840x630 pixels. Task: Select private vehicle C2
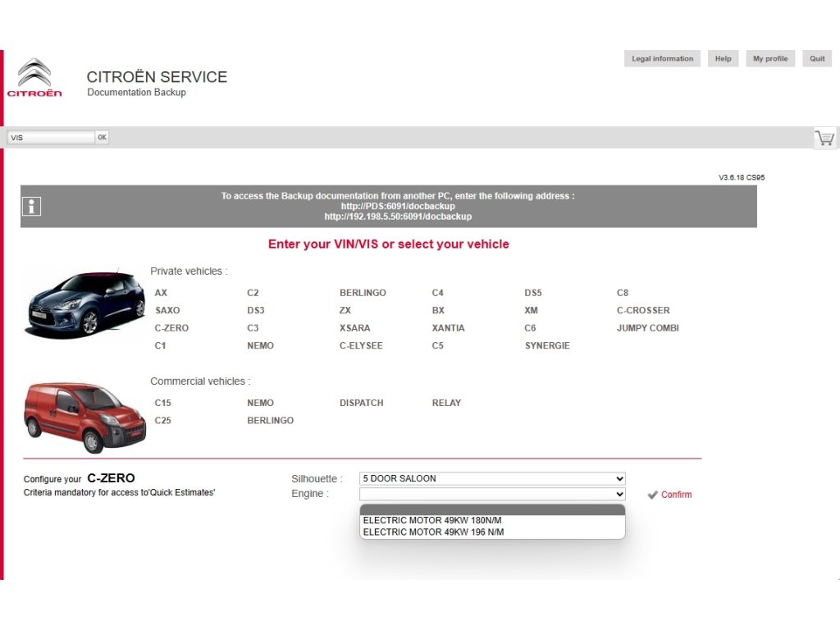(x=253, y=293)
